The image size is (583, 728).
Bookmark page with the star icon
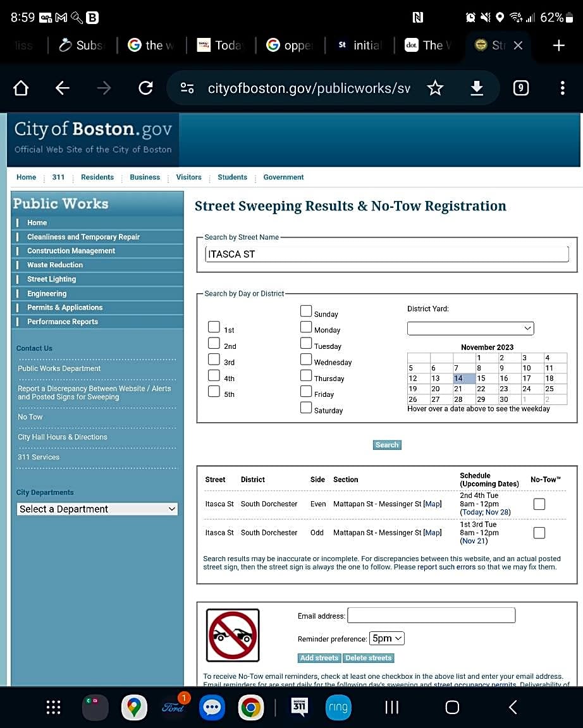click(435, 88)
